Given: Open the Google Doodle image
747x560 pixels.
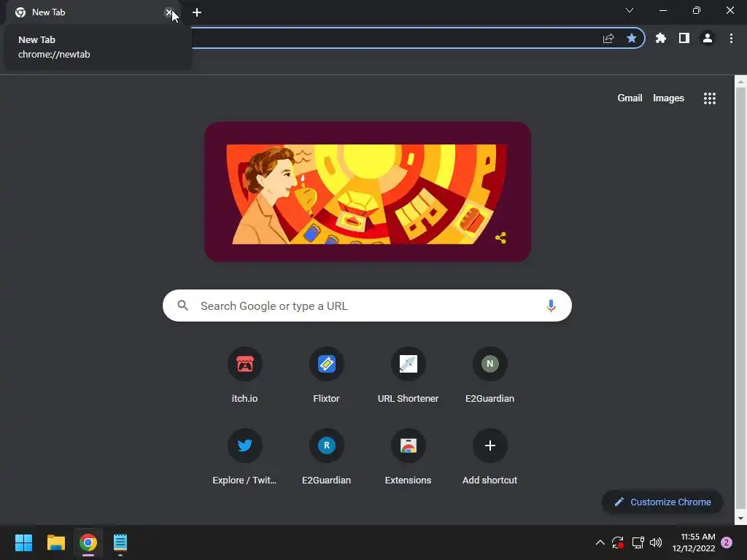Looking at the screenshot, I should click(x=368, y=192).
